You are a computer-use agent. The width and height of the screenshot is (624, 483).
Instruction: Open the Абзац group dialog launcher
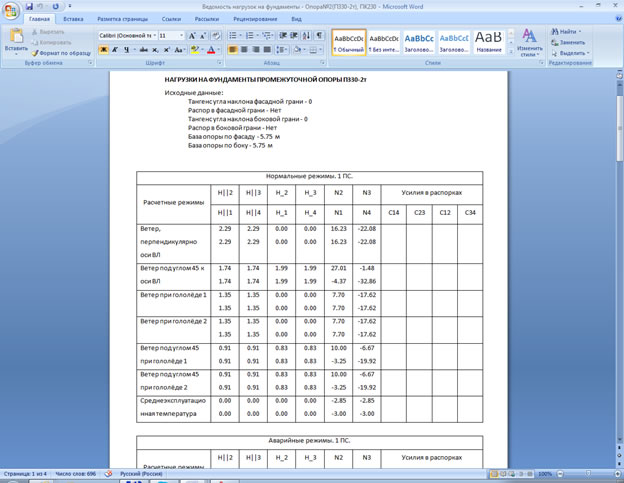322,63
